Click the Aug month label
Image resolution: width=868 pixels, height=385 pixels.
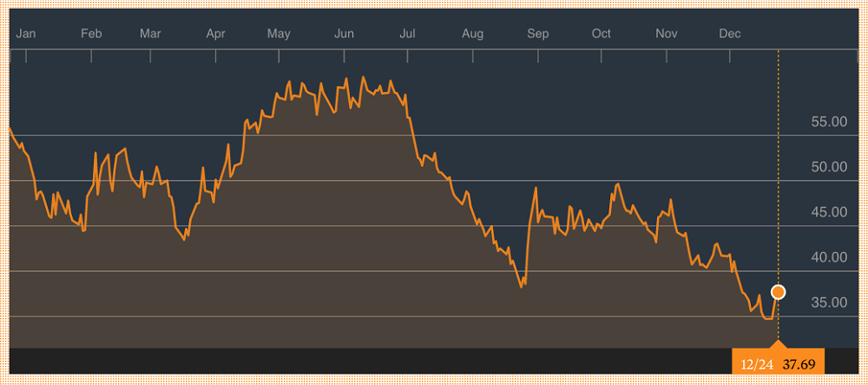click(473, 34)
